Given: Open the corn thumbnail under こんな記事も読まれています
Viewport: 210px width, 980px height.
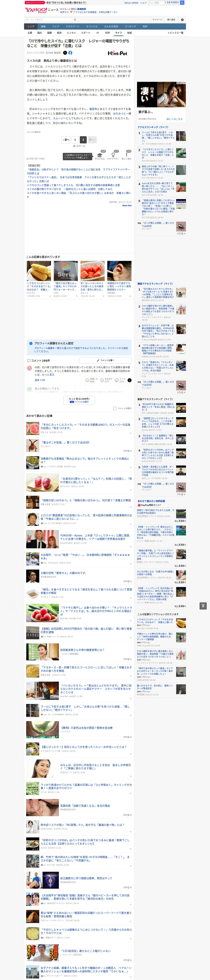Looking at the screenshot, I should (39, 271).
